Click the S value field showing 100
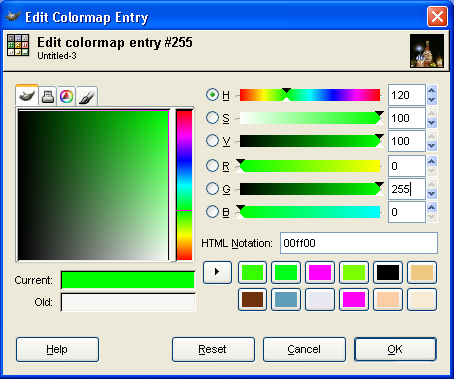The image size is (454, 379). (407, 118)
